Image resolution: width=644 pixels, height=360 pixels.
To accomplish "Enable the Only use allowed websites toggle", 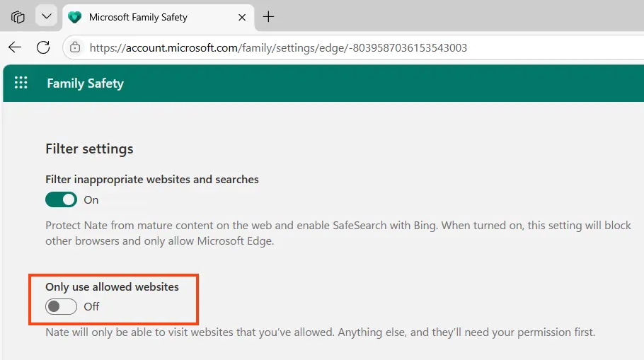I will click(61, 306).
